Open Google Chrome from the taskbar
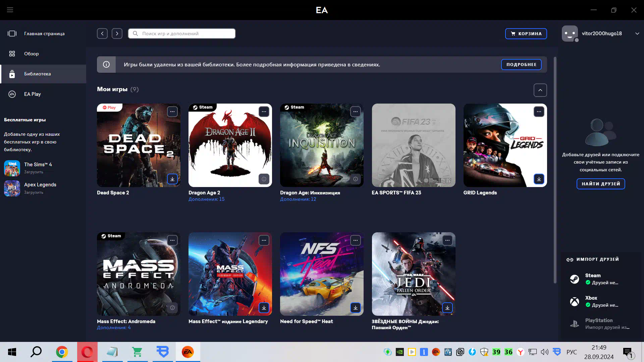Viewport: 644px width, 362px height. (x=62, y=352)
